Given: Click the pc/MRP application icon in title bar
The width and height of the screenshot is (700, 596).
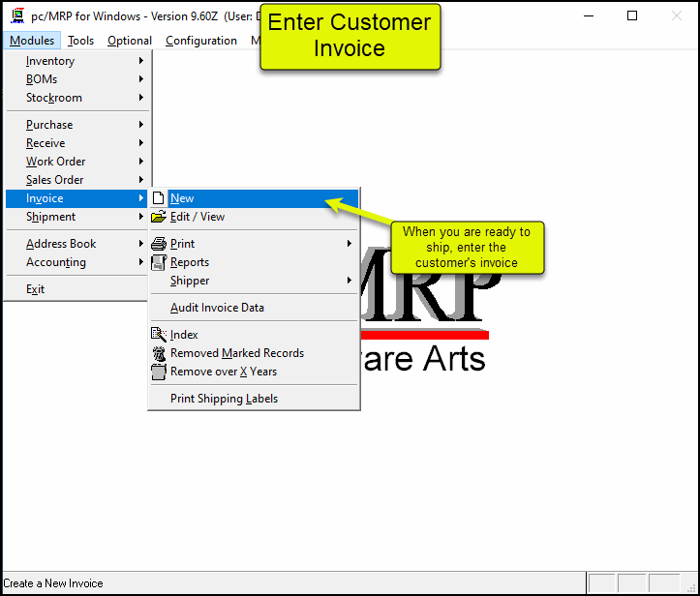Looking at the screenshot, I should 17,16.
